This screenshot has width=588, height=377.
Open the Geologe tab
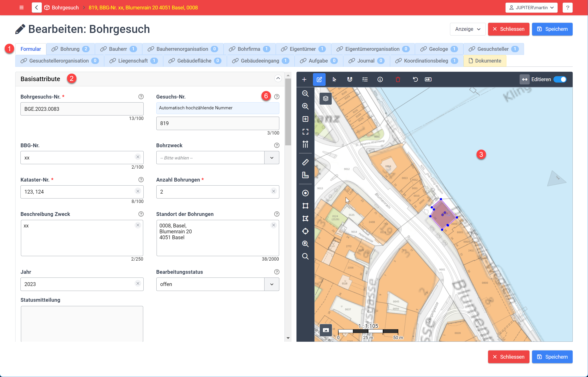[x=439, y=49]
